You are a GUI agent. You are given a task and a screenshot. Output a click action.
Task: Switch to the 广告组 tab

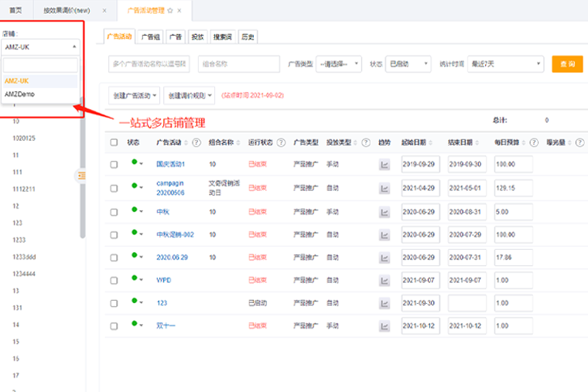click(x=151, y=36)
